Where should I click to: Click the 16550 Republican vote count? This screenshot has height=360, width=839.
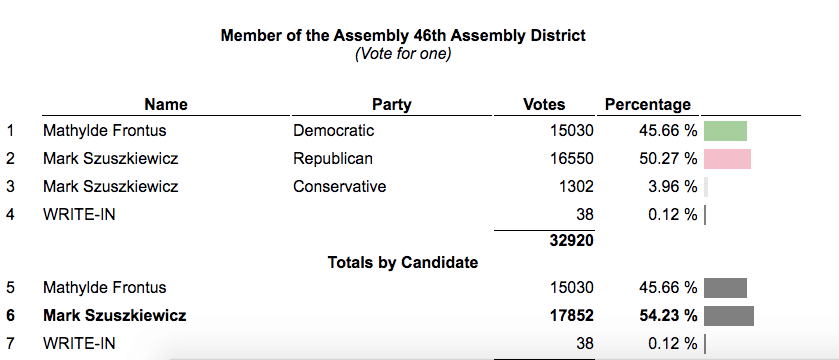point(571,159)
